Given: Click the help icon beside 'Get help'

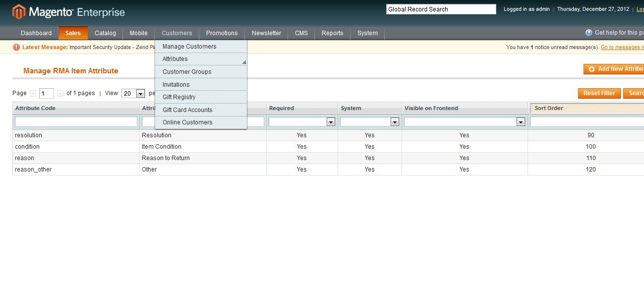Looking at the screenshot, I should pyautogui.click(x=589, y=33).
